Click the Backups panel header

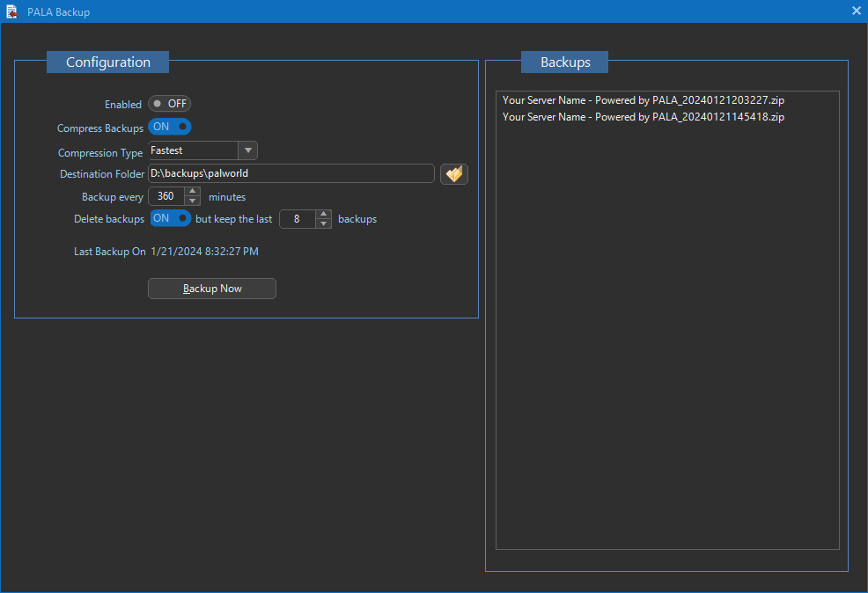564,62
